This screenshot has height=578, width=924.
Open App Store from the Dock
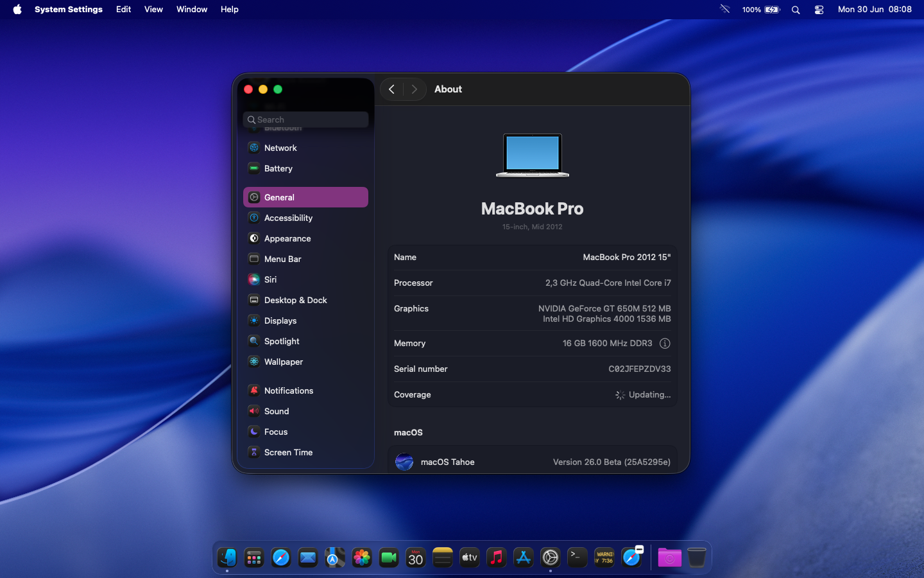[524, 557]
